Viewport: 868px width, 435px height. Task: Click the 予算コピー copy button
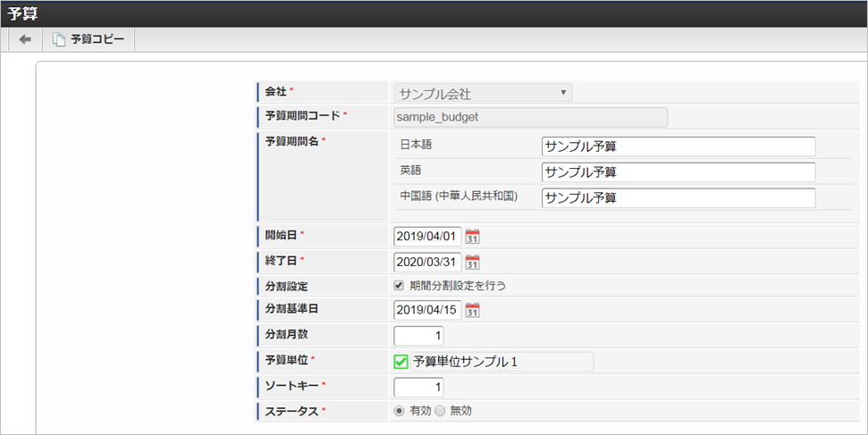pos(88,40)
